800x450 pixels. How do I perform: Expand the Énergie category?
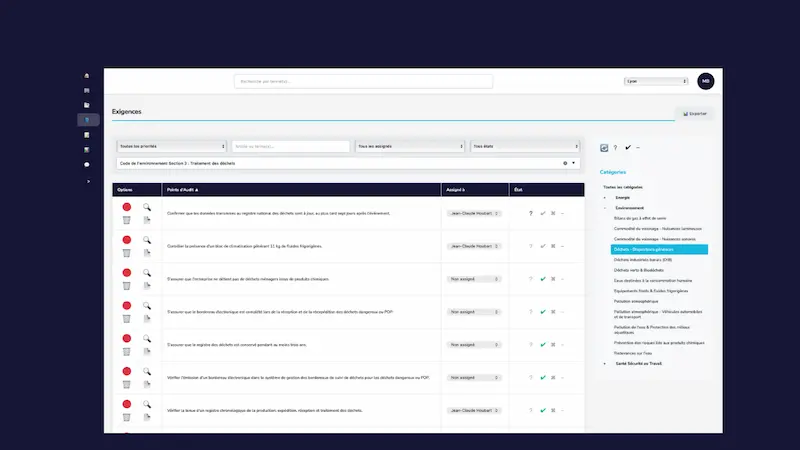click(604, 198)
